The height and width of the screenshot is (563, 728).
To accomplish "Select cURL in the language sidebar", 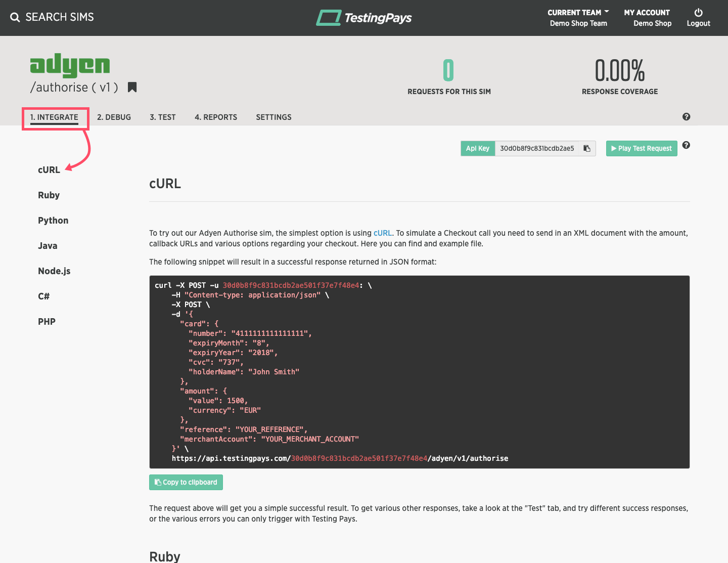I will coord(49,170).
